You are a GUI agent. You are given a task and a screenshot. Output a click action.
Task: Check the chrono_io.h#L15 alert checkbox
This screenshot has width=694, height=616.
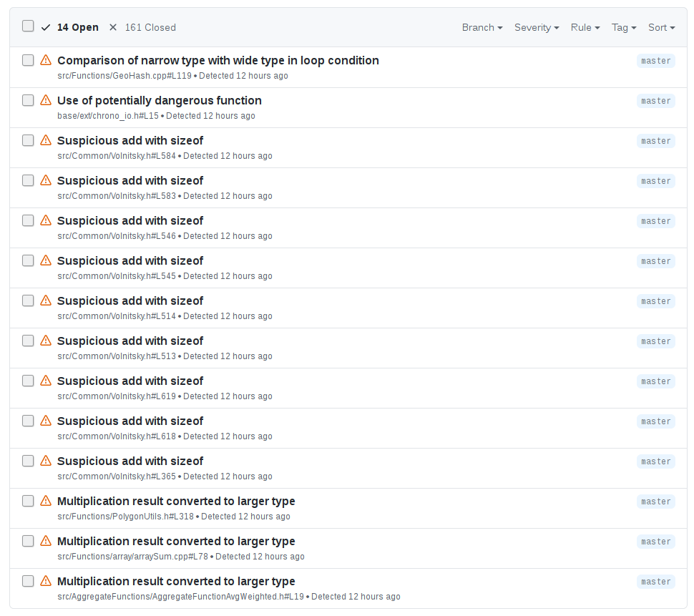point(28,100)
